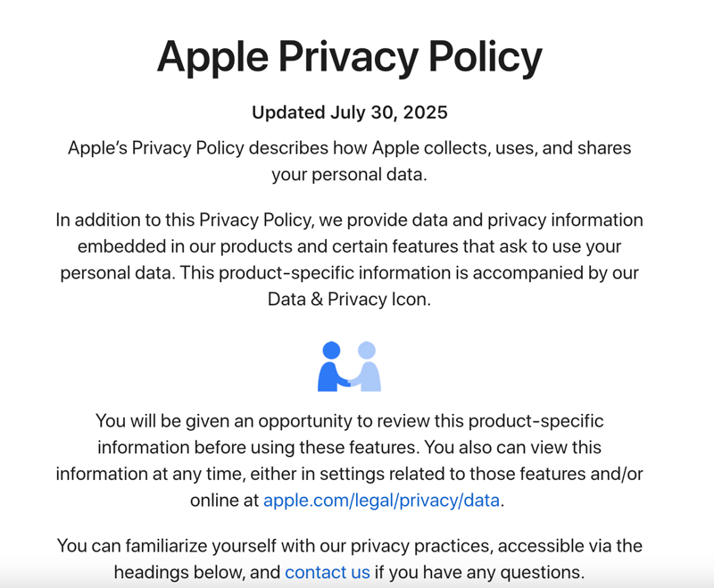Click the word "Apple" in the main heading

click(x=212, y=56)
